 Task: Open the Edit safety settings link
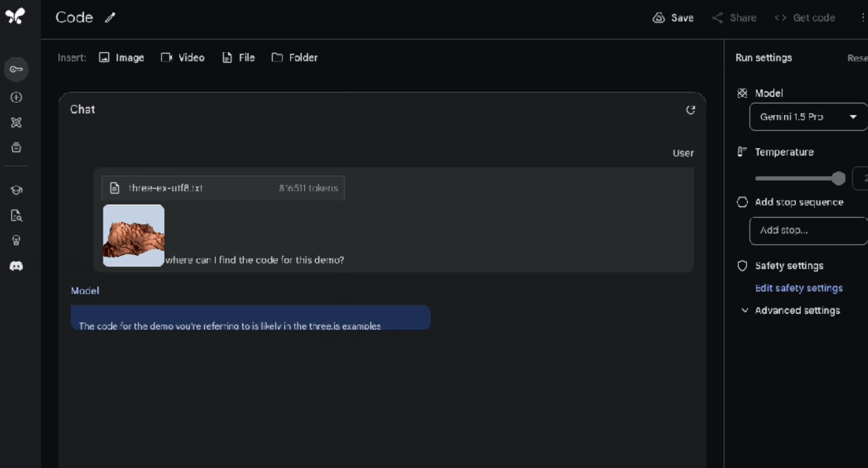798,288
